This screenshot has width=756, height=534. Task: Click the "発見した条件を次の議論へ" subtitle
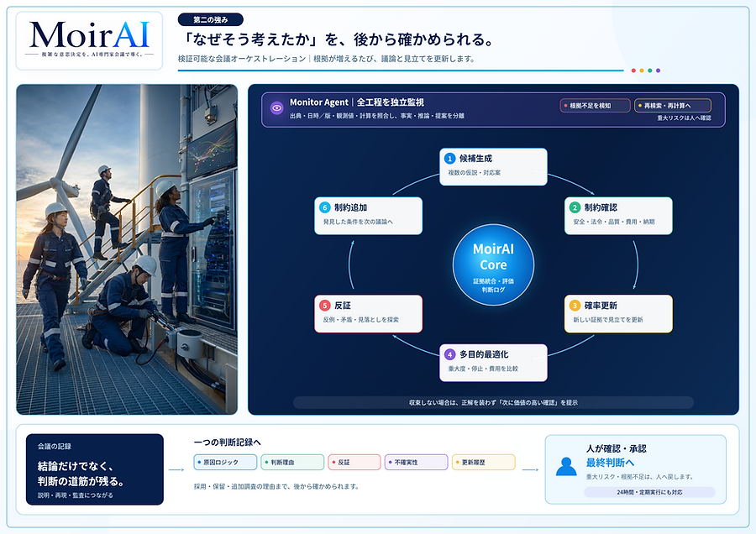[x=358, y=222]
